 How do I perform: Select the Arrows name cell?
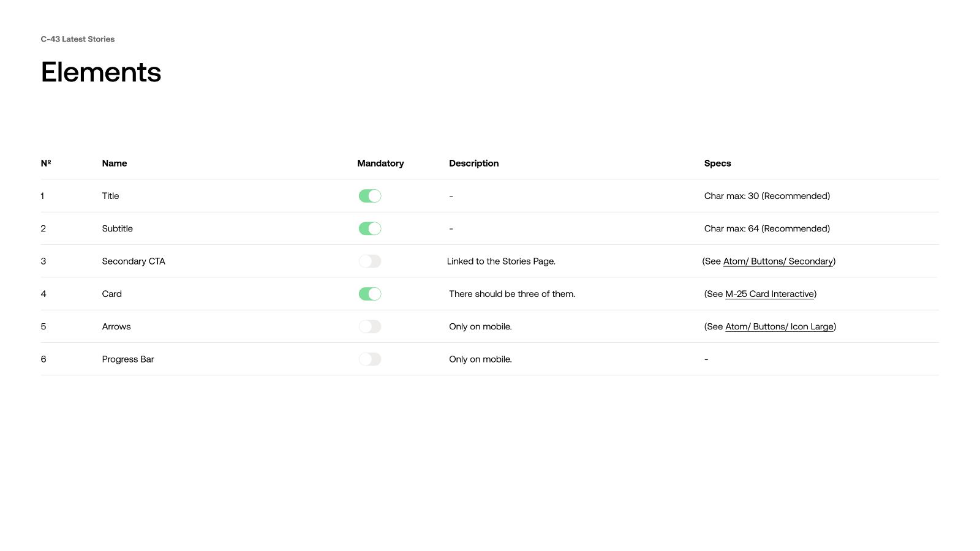[116, 326]
